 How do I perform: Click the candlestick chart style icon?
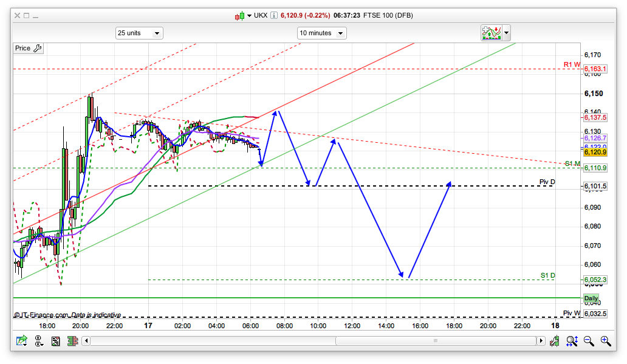[239, 15]
